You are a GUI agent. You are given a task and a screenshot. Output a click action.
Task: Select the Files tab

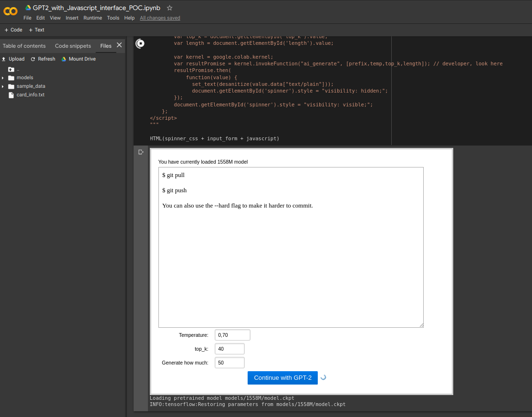106,46
